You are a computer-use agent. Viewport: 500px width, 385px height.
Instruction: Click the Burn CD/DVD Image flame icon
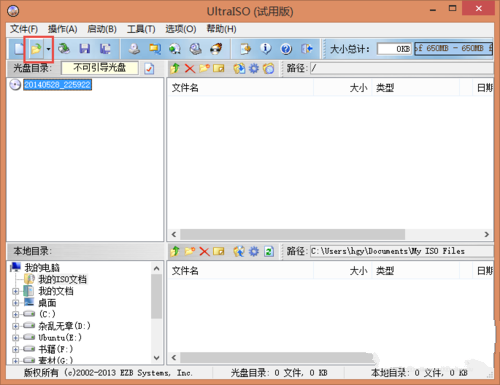216,49
